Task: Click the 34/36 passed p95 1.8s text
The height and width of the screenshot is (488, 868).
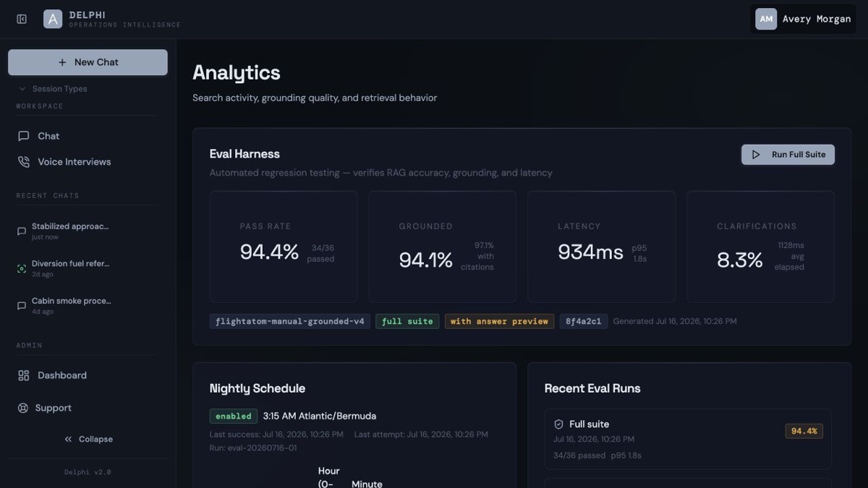Action: pyautogui.click(x=597, y=455)
